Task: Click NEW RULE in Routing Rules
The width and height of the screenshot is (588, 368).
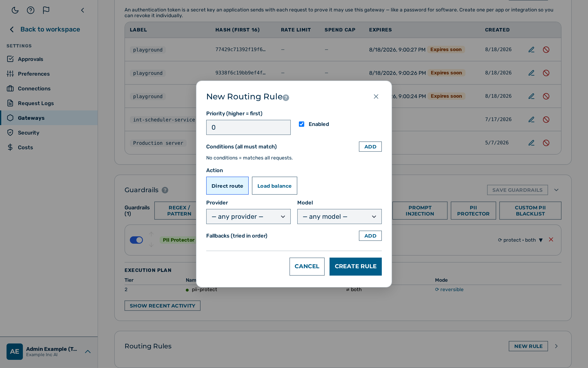Action: click(x=528, y=346)
